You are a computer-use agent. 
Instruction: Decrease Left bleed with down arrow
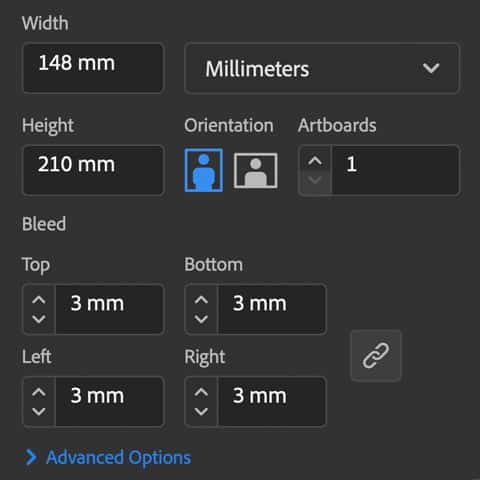(x=39, y=411)
